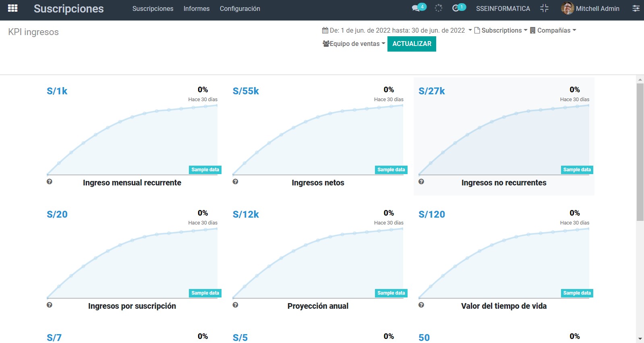Screen dimensions: 644x343
Task: Click the blue 50 value
Action: (424, 338)
